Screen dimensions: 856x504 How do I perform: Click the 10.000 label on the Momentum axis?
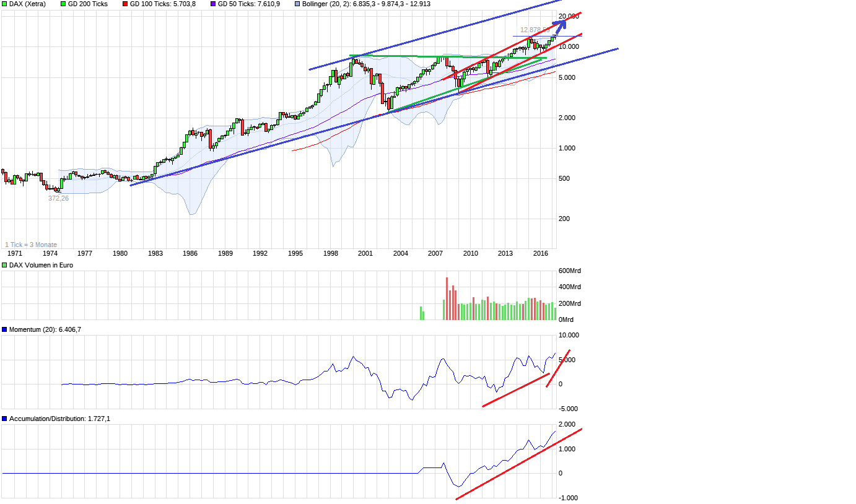(x=569, y=336)
